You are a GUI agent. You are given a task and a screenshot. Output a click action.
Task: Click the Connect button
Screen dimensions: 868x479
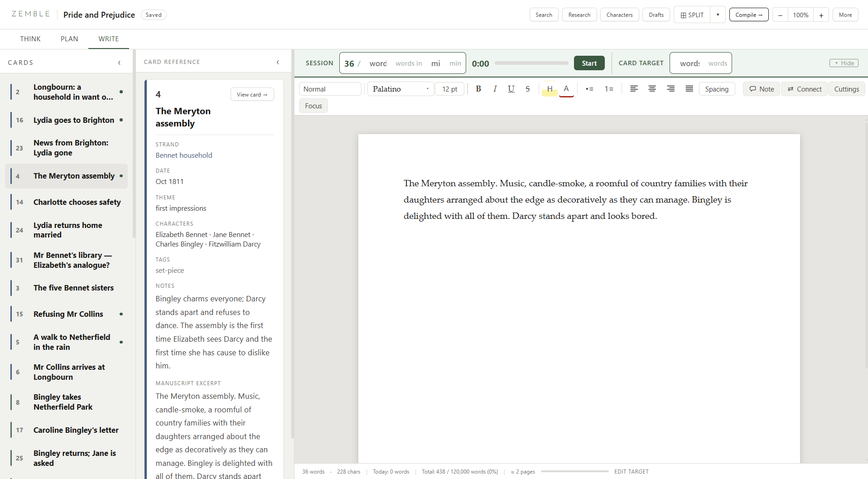point(804,89)
